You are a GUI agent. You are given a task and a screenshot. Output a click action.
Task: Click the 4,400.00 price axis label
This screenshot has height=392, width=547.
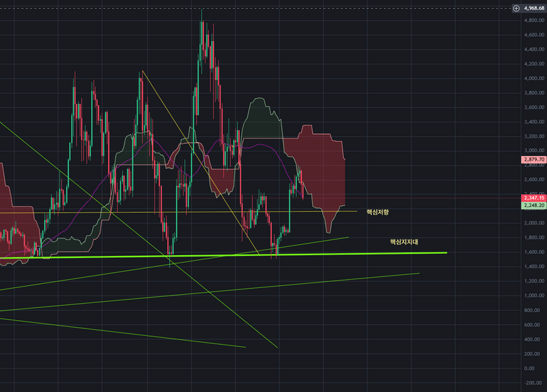click(534, 49)
